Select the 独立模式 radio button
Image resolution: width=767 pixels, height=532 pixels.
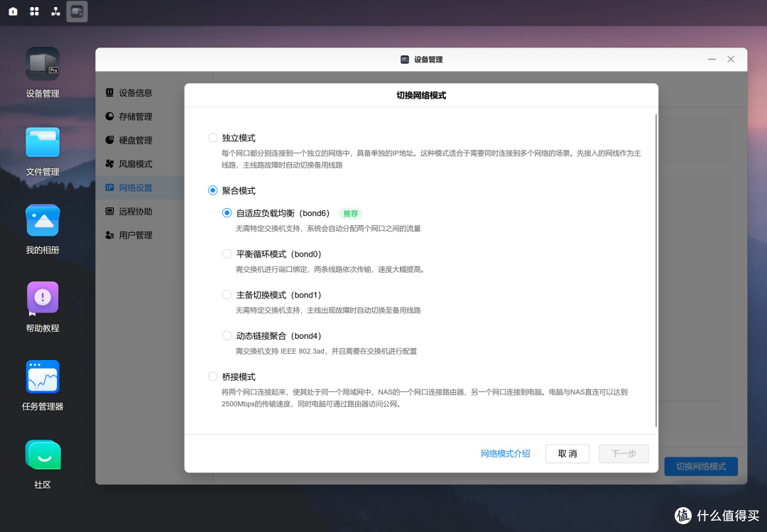[x=212, y=138]
